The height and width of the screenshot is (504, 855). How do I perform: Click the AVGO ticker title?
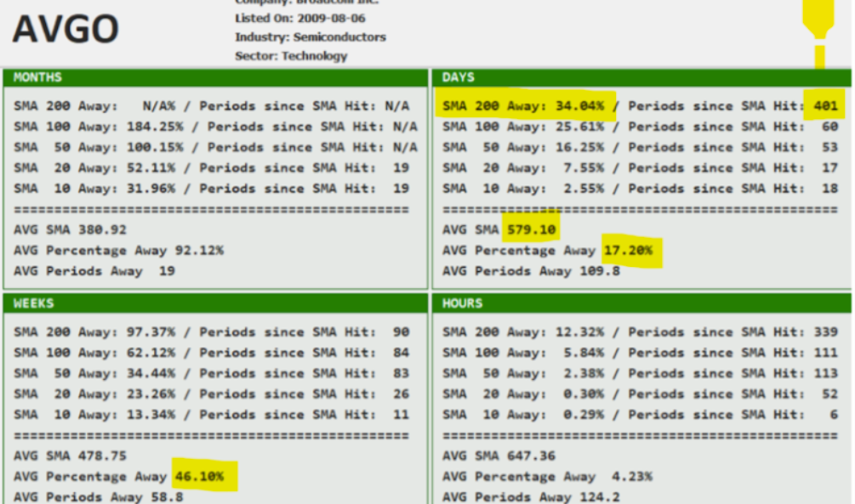(x=66, y=30)
